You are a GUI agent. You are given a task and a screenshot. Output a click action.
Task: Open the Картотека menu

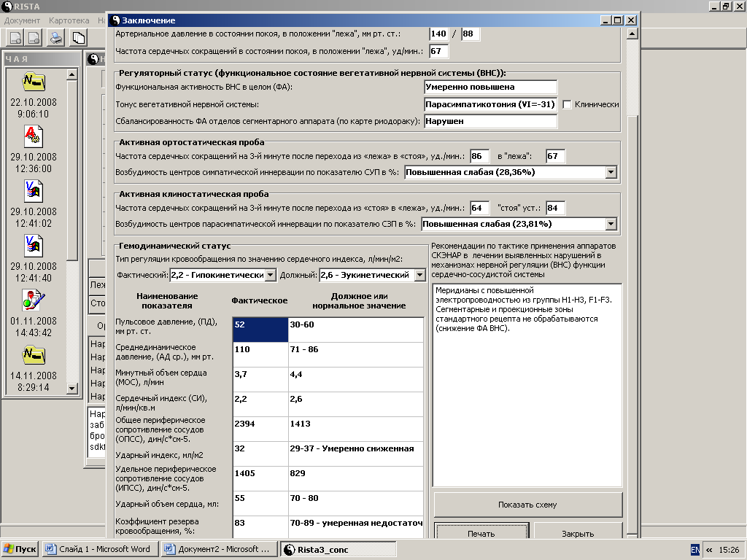tap(69, 20)
